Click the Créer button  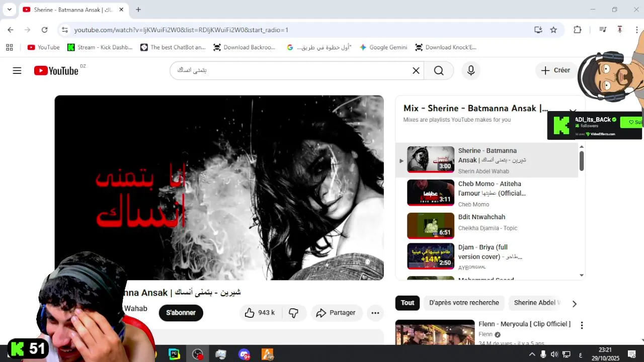[556, 70]
